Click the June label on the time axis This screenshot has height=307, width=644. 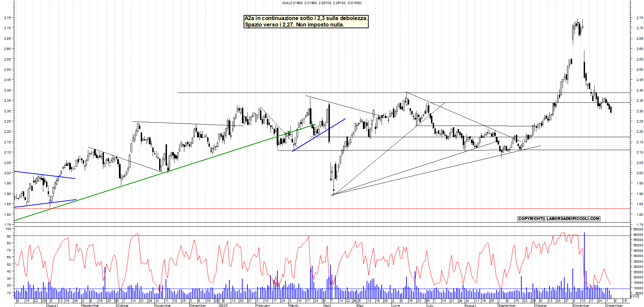click(x=396, y=305)
